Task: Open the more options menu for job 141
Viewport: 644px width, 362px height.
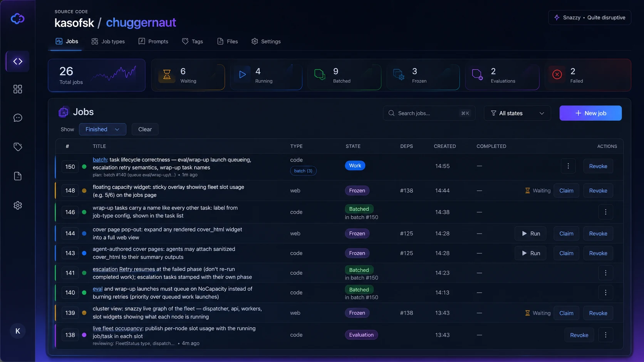Action: pyautogui.click(x=605, y=273)
